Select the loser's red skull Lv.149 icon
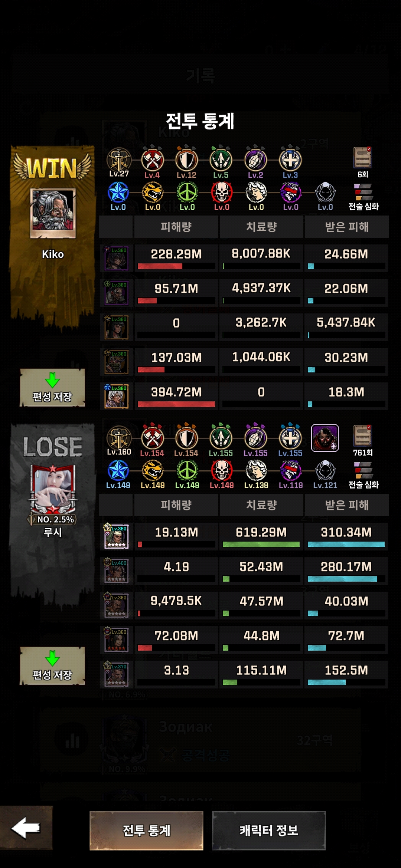 click(x=222, y=471)
